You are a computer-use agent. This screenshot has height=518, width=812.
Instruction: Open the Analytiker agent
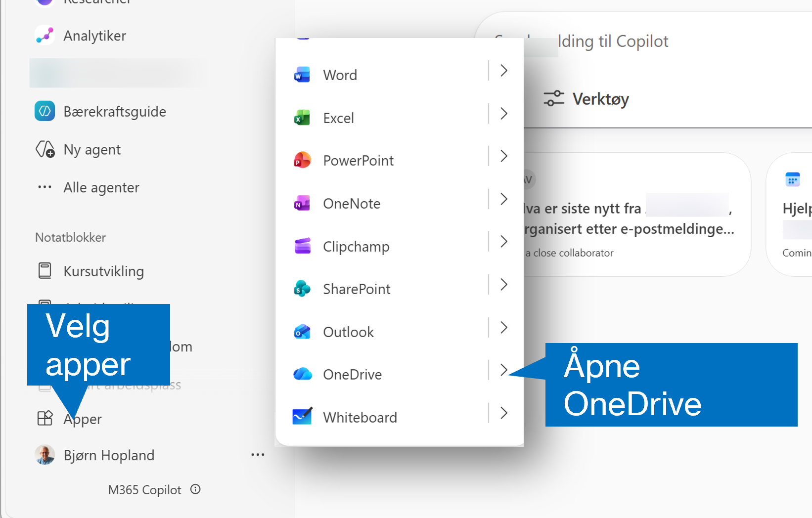pos(94,36)
